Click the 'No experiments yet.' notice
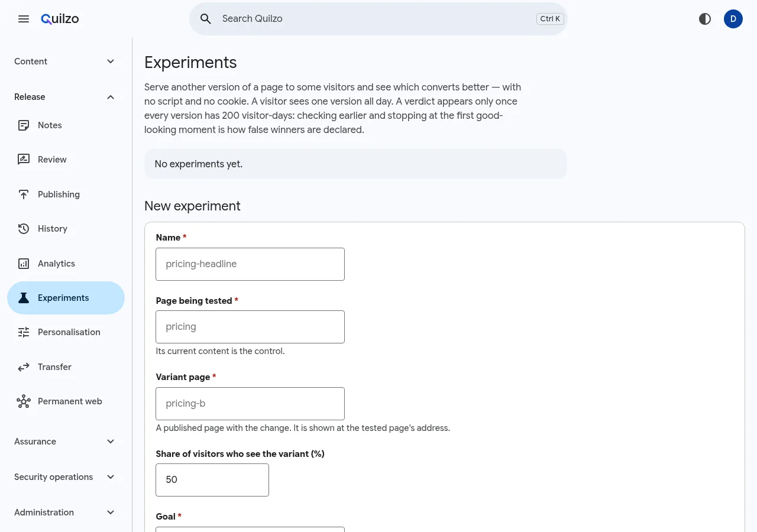The height and width of the screenshot is (532, 757). point(355,164)
